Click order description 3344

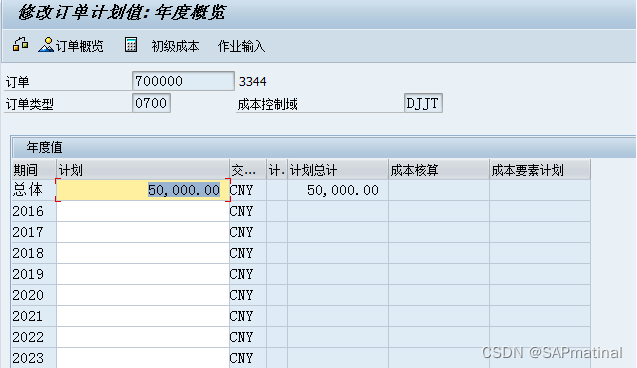(x=252, y=82)
